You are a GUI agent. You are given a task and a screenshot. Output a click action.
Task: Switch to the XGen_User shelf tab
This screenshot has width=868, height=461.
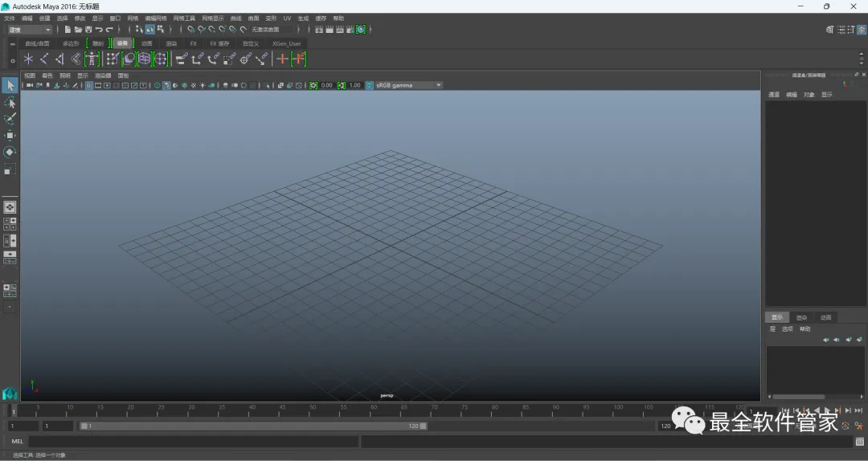(x=286, y=43)
